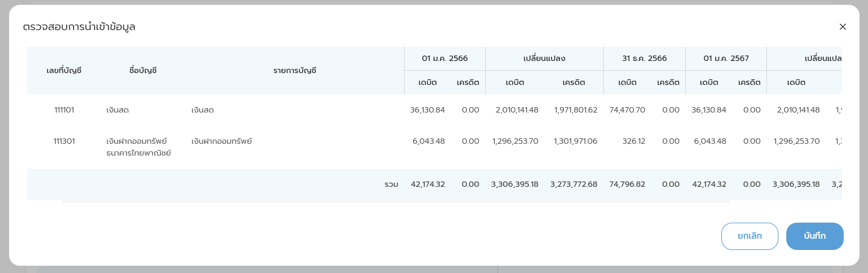This screenshot has width=868, height=273.
Task: Select the 01 ม.ค. 2566 header group
Action: 444,58
